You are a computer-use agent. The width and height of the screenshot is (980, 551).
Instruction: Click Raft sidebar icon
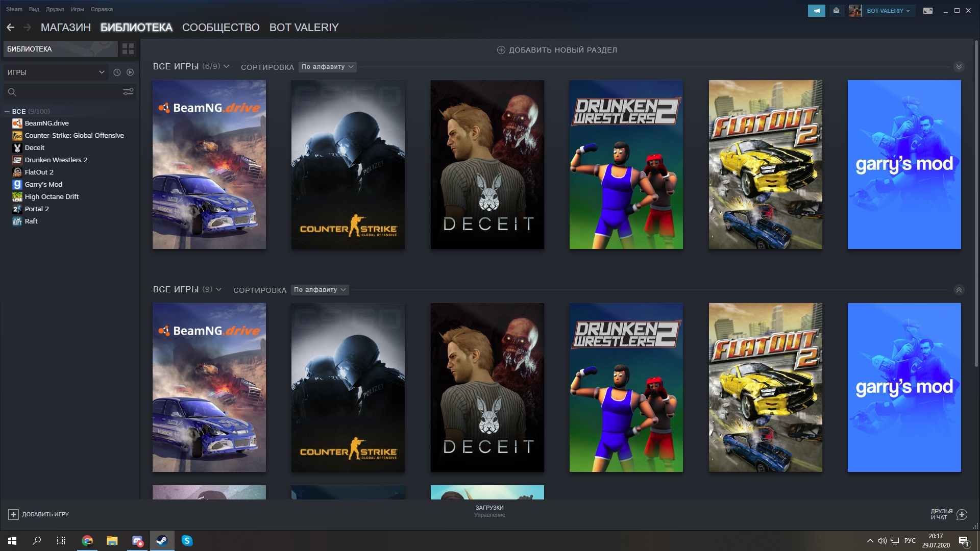[x=17, y=221]
